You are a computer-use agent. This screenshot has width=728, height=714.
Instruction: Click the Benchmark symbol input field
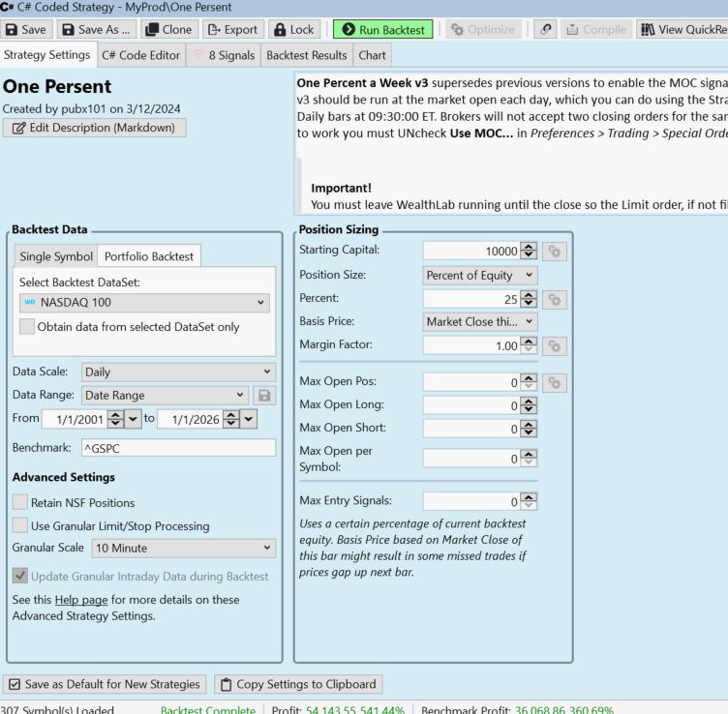click(178, 448)
